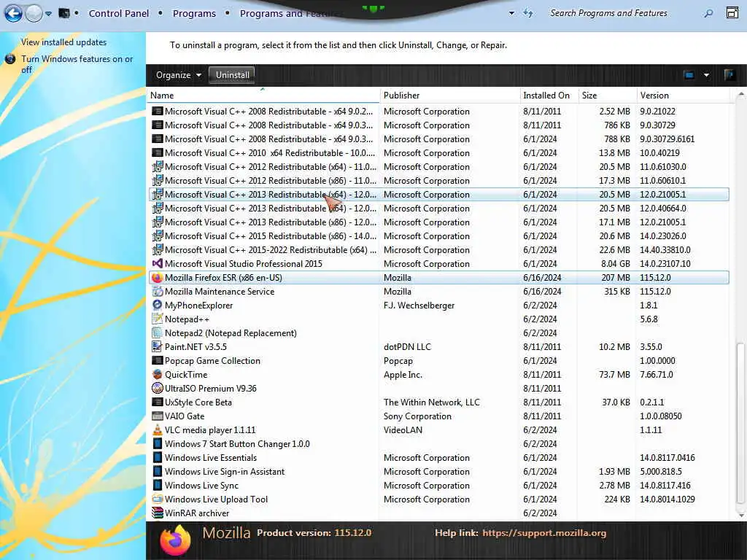This screenshot has width=747, height=560.
Task: Open the view options dropdown arrow
Action: 706,75
